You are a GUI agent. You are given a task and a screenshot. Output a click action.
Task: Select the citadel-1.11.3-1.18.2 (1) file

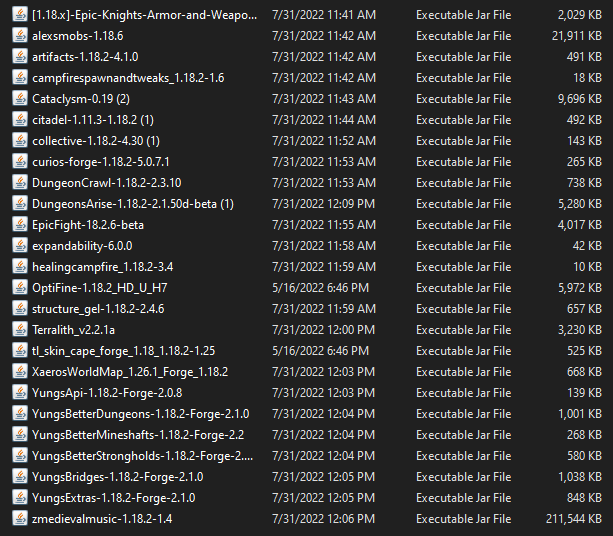(93, 120)
